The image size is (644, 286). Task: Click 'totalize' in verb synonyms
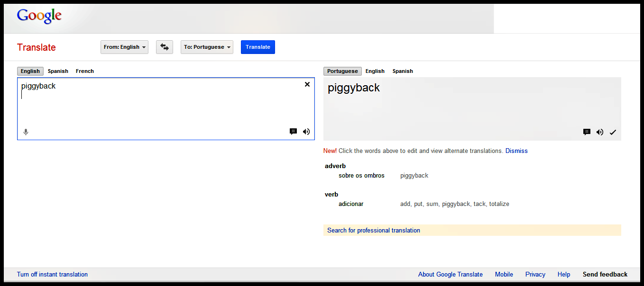(499, 204)
